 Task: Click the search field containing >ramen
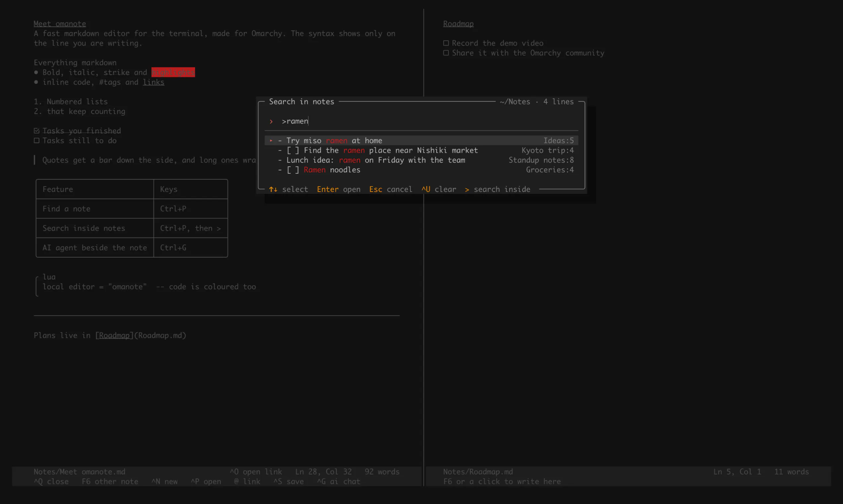point(421,121)
